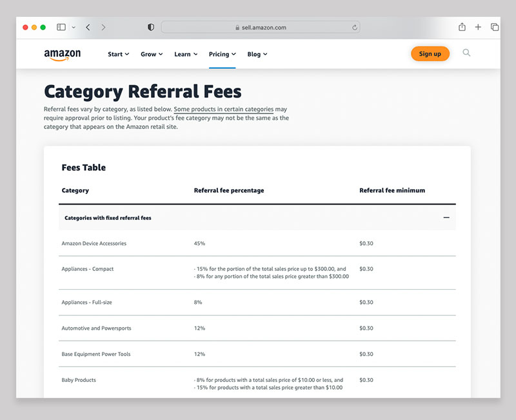Open the Learn menu
This screenshot has height=420, width=516.
tap(186, 54)
